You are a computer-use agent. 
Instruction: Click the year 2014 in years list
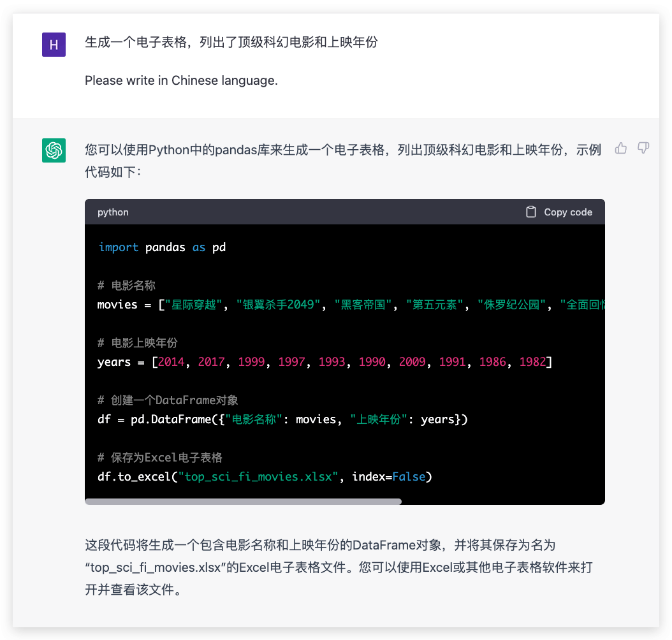(171, 362)
